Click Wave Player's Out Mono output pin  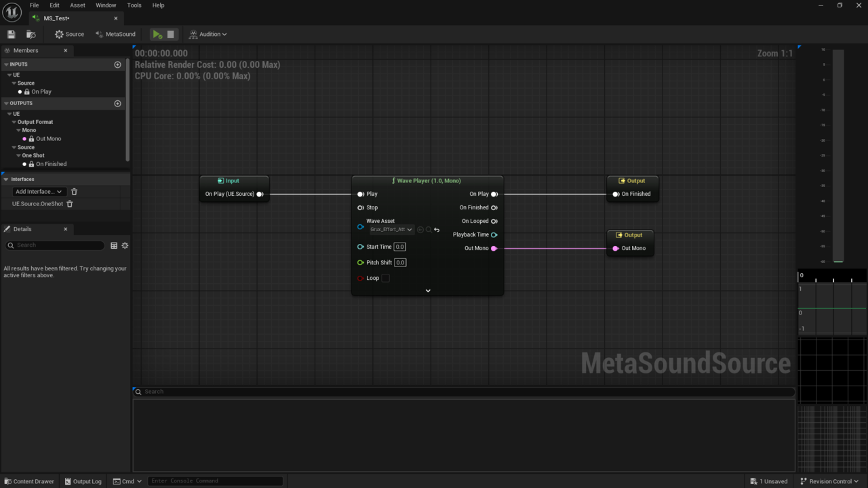click(x=494, y=248)
